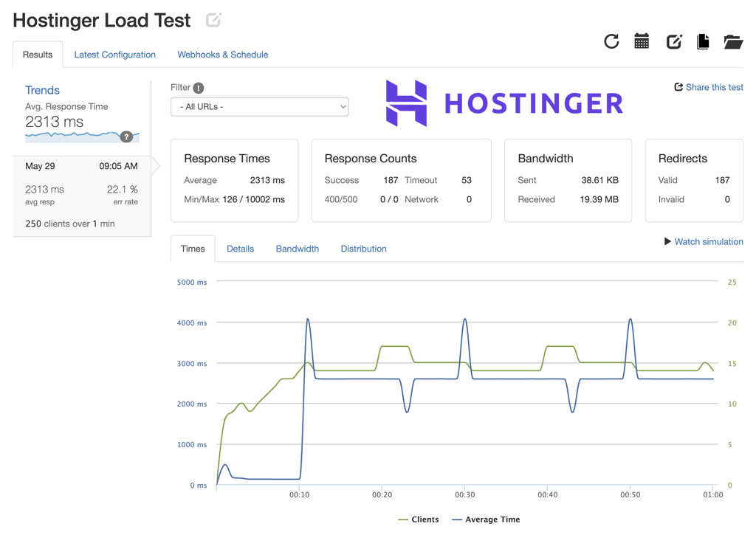Click the 01:00 time axis label
Screen dimensions: 756x535
tap(712, 494)
